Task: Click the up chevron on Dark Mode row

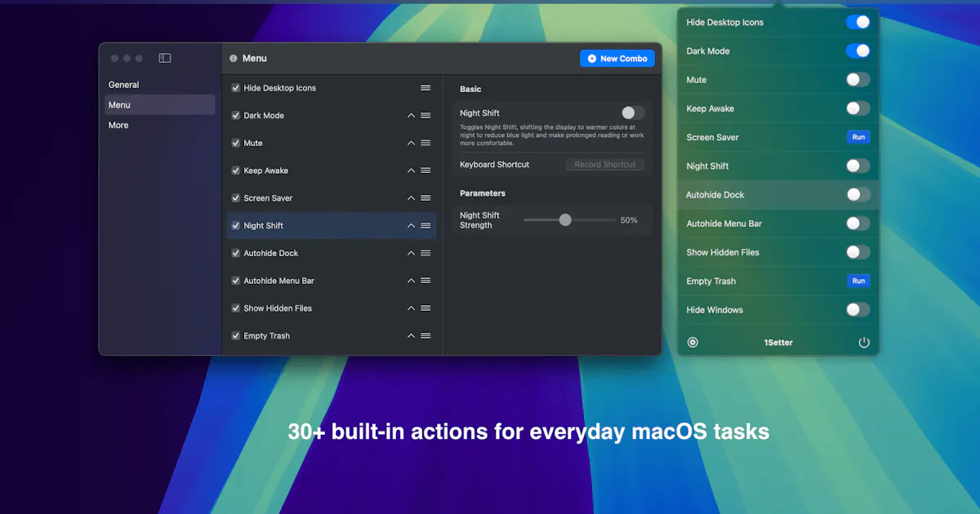Action: click(x=411, y=116)
